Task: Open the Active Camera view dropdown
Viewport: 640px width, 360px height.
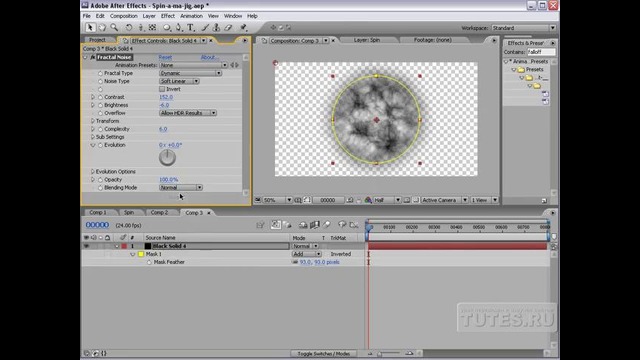Action: pos(444,200)
